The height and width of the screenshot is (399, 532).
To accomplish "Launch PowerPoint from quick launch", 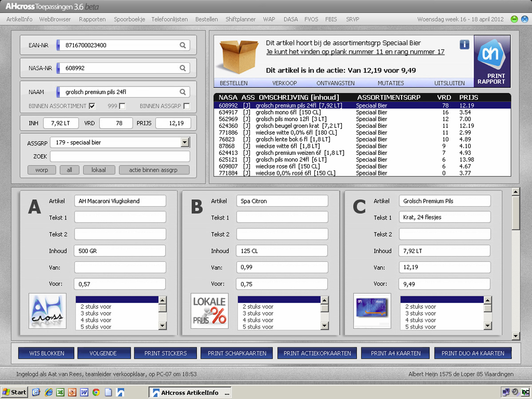I will click(x=72, y=392).
